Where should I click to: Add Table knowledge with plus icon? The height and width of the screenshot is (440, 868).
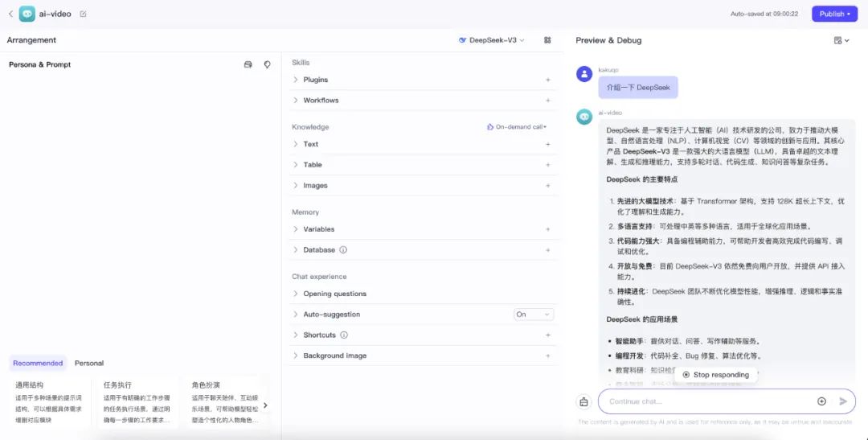(548, 165)
